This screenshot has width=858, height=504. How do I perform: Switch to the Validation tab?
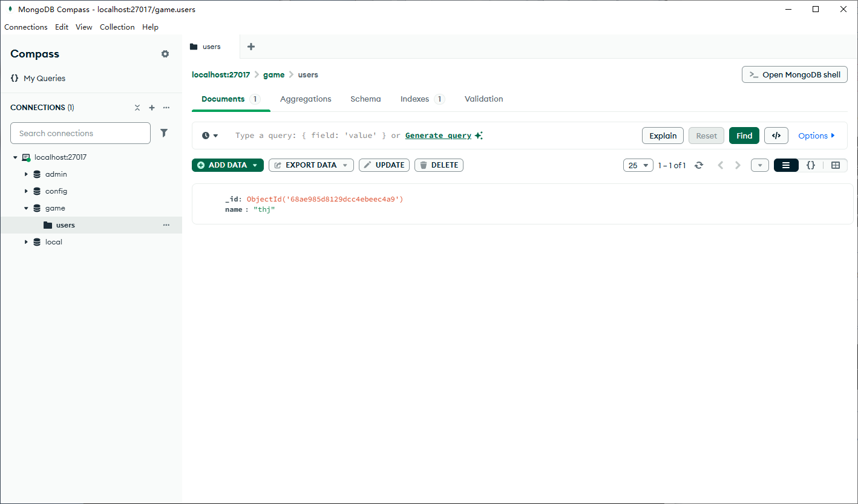click(x=483, y=99)
